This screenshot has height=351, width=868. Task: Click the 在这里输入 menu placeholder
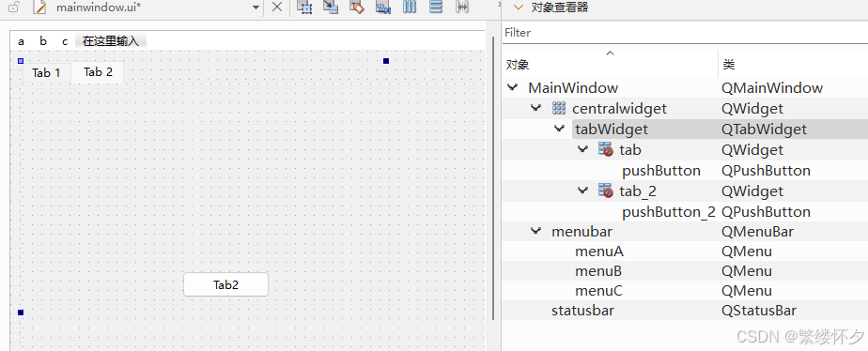(x=111, y=41)
